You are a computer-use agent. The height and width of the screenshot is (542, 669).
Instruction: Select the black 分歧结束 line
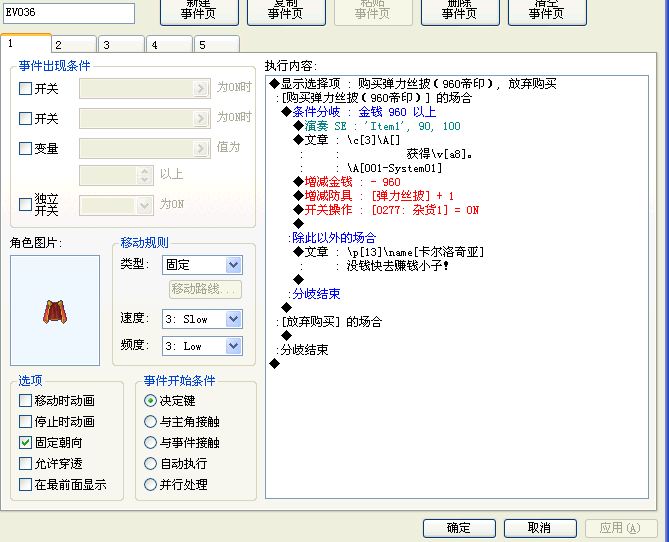click(303, 350)
